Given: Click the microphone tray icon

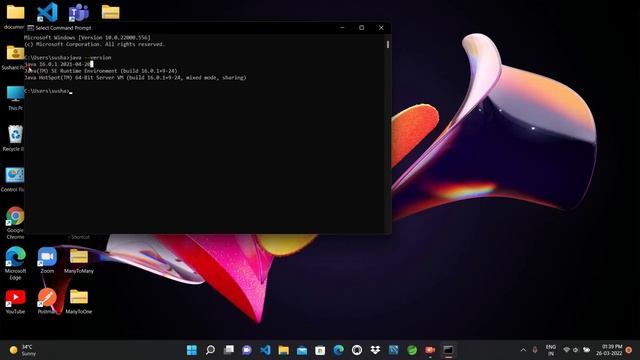Looking at the screenshot, I should pos(535,350).
